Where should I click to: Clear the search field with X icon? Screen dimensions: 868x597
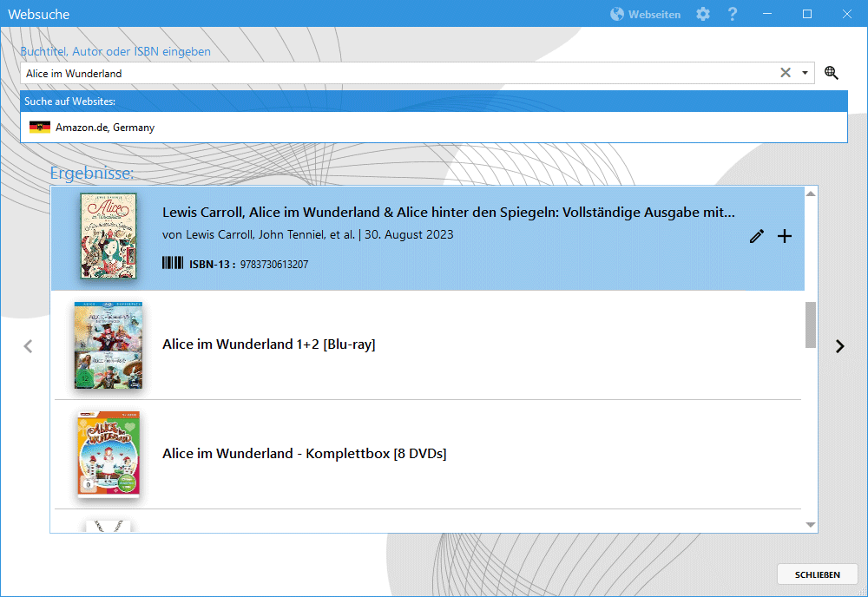(786, 73)
